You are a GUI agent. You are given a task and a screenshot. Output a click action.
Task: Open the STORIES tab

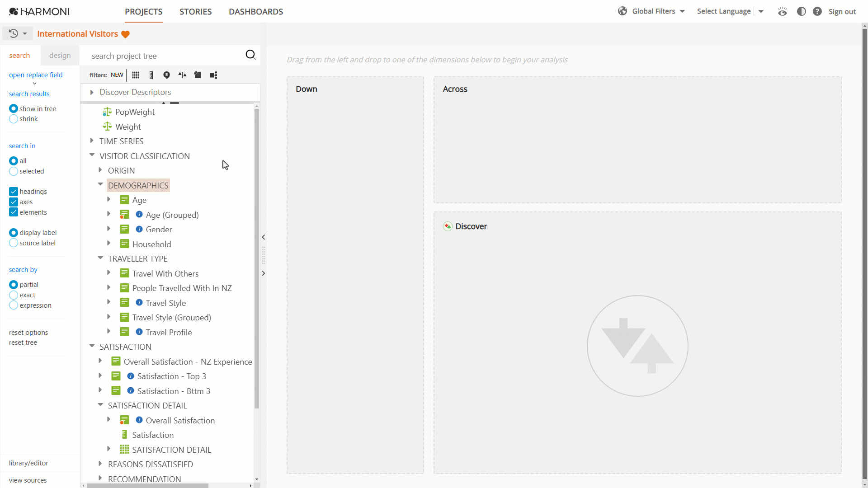[x=195, y=12]
